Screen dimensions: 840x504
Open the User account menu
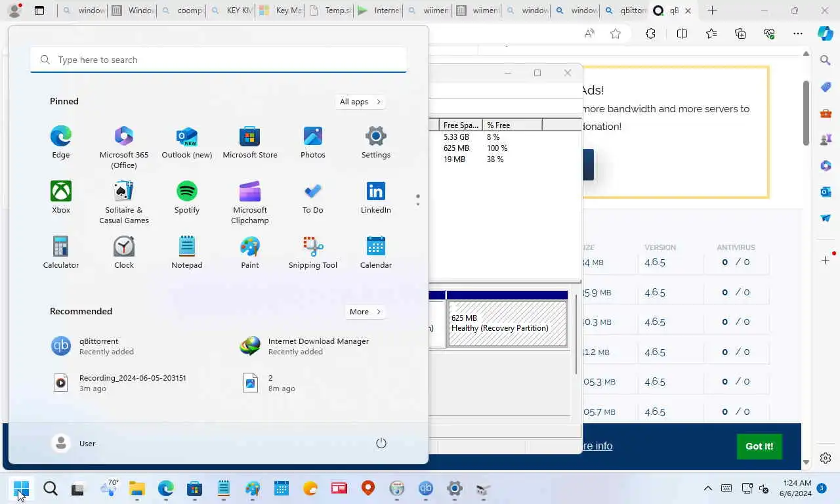pyautogui.click(x=73, y=444)
